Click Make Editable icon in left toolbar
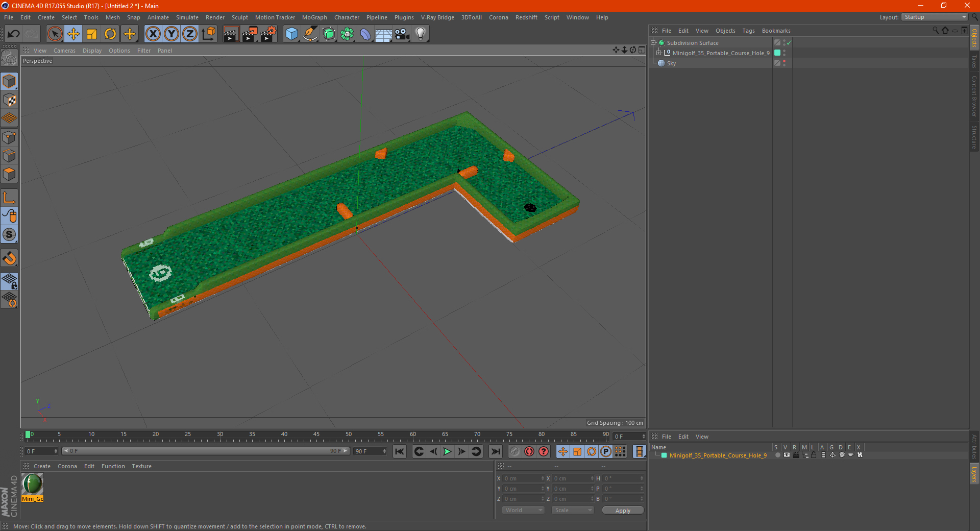The image size is (980, 531). point(9,58)
